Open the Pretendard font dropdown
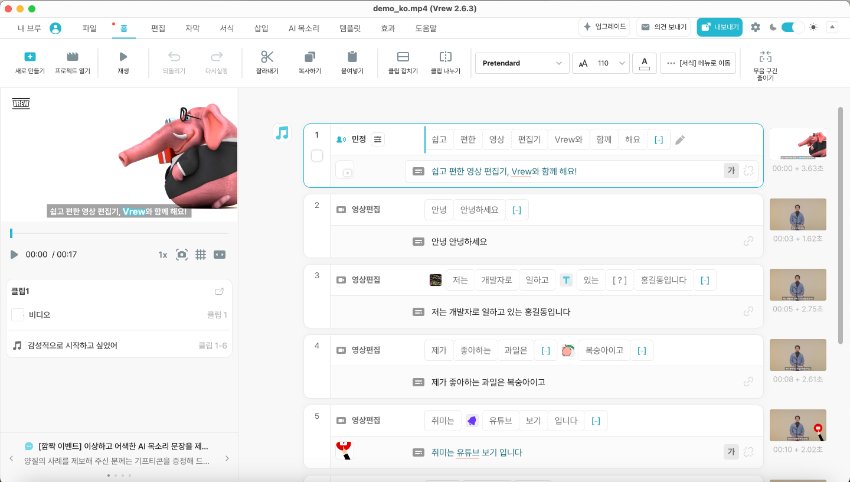 [521, 63]
